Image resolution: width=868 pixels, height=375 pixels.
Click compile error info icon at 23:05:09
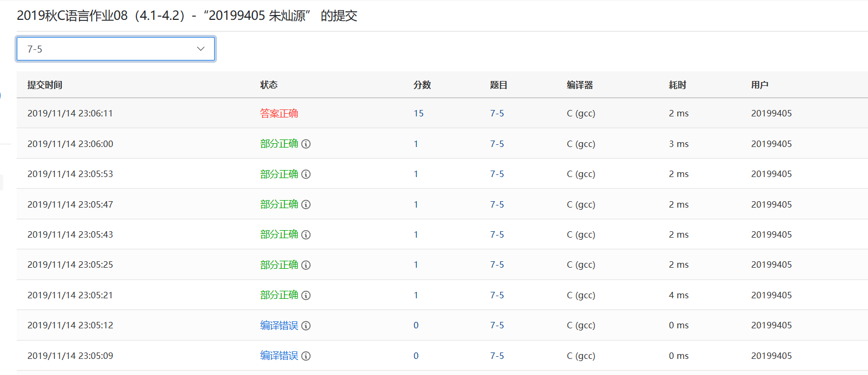[306, 356]
